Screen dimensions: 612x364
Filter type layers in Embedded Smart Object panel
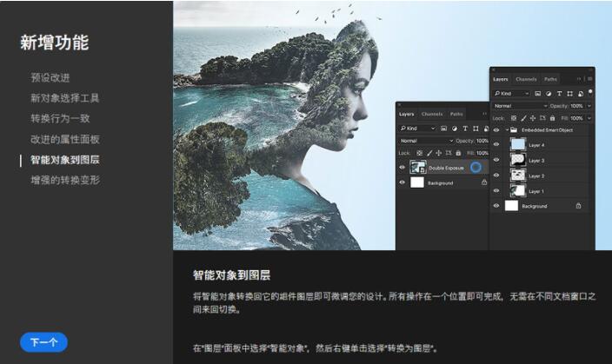tap(559, 94)
